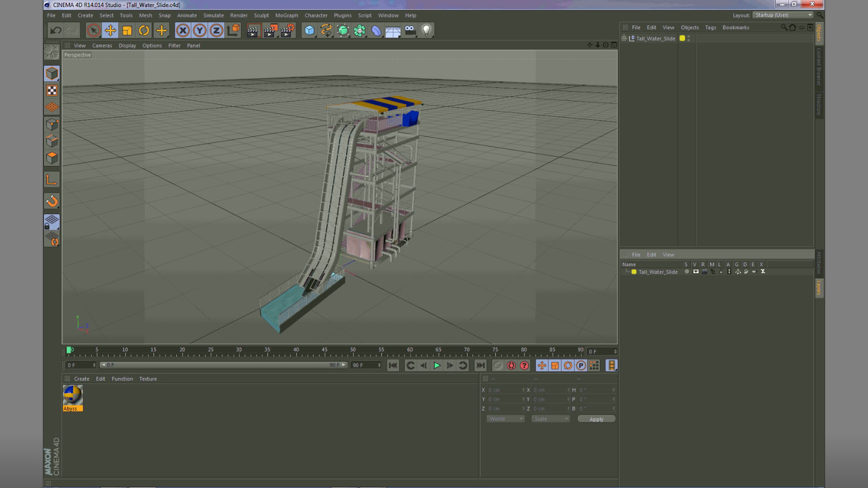Screen dimensions: 868x488
Task: Open the Character menu
Action: pyautogui.click(x=316, y=16)
